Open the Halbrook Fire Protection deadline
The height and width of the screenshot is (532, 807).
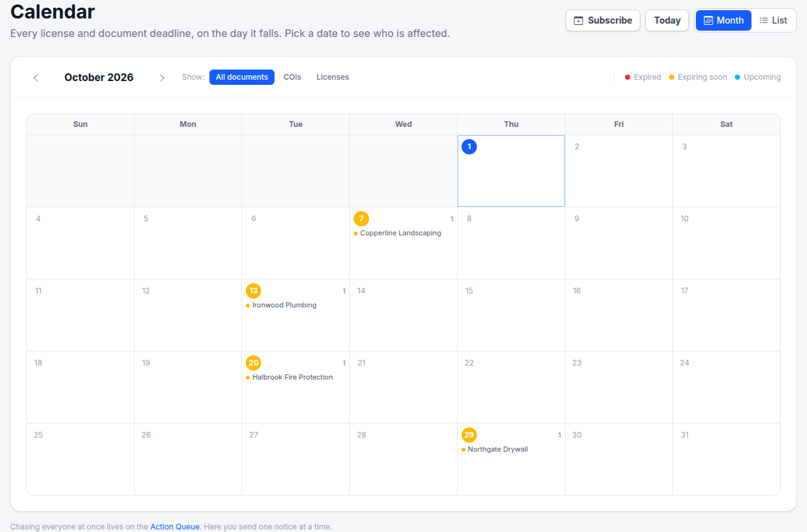click(x=289, y=378)
